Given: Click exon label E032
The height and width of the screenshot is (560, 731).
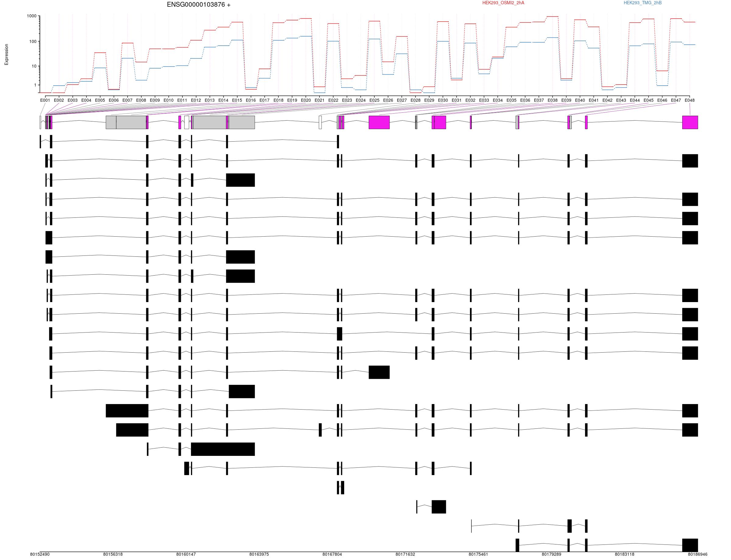Looking at the screenshot, I should pos(470,100).
